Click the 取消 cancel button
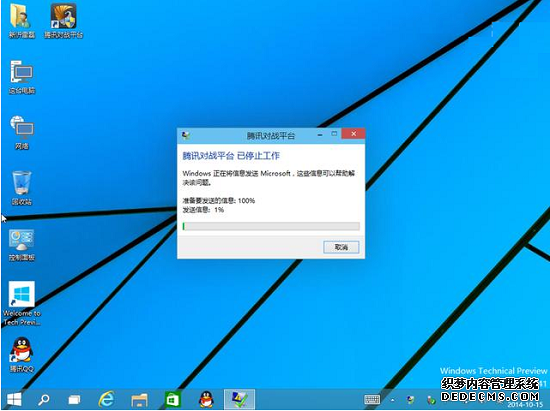The width and height of the screenshot is (550, 411). [341, 247]
